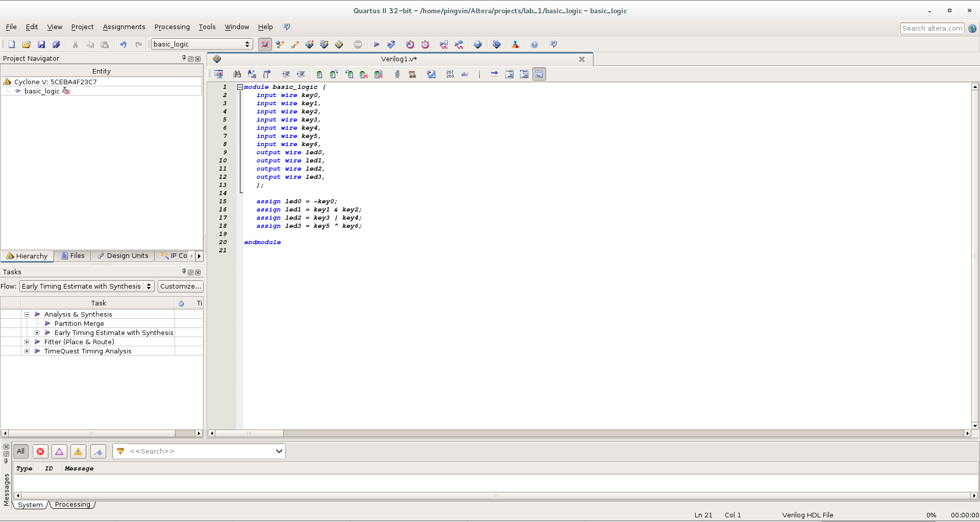Toggle whitespace display (ab/ icon)

[x=464, y=74]
